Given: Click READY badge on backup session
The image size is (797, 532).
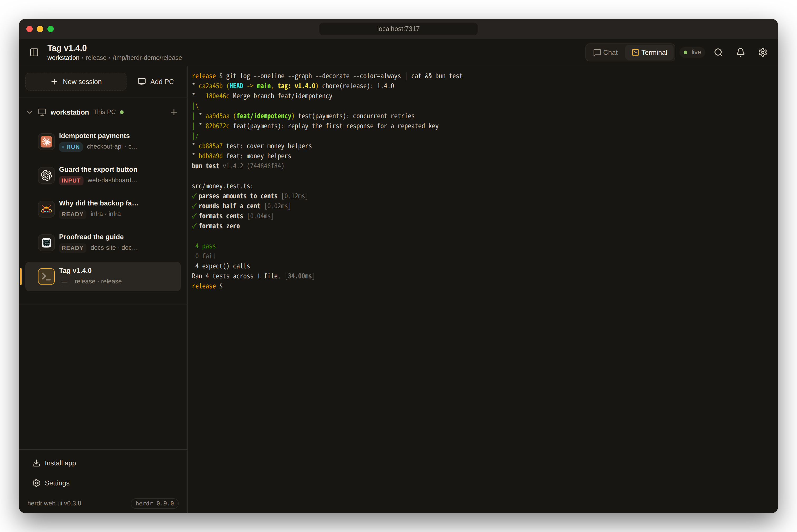Looking at the screenshot, I should [72, 214].
